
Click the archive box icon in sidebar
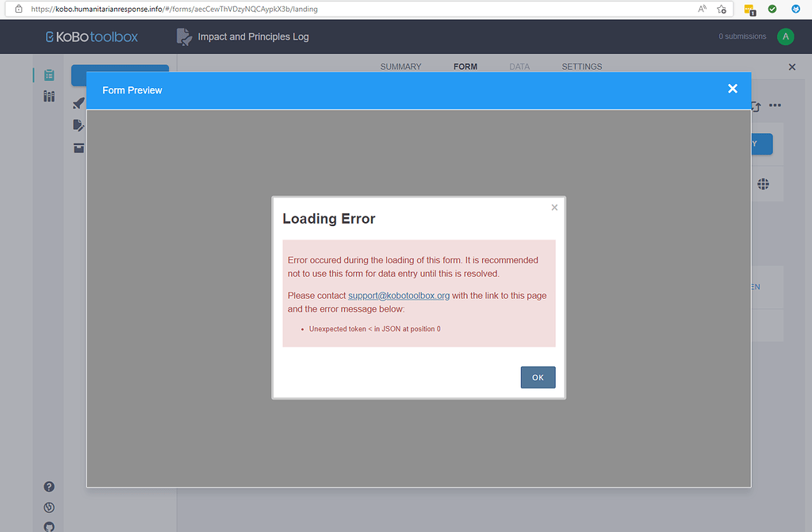tap(77, 147)
